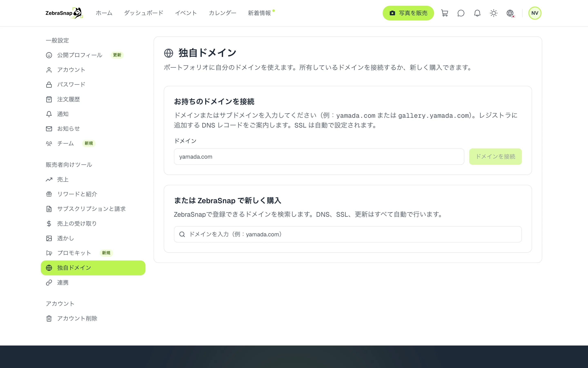Open サブスクリプションと請求 sidebar document icon
Viewport: 588px width, 368px height.
pos(49,209)
